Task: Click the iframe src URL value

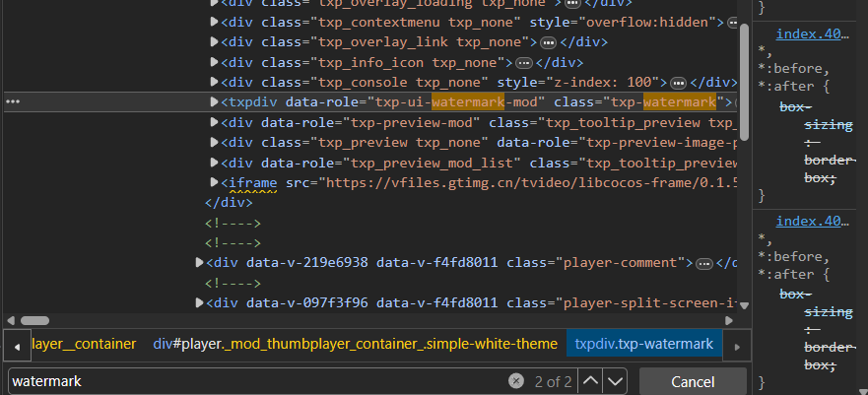Action: pyautogui.click(x=532, y=182)
